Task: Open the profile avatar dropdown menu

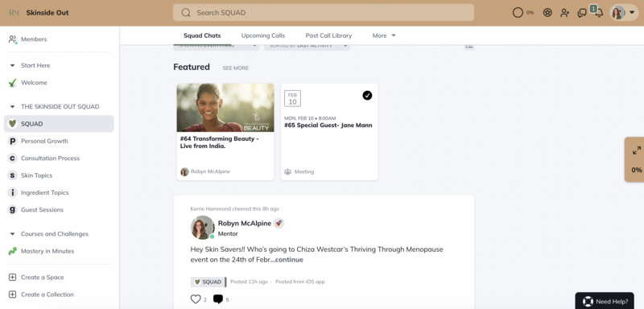Action: click(x=624, y=13)
